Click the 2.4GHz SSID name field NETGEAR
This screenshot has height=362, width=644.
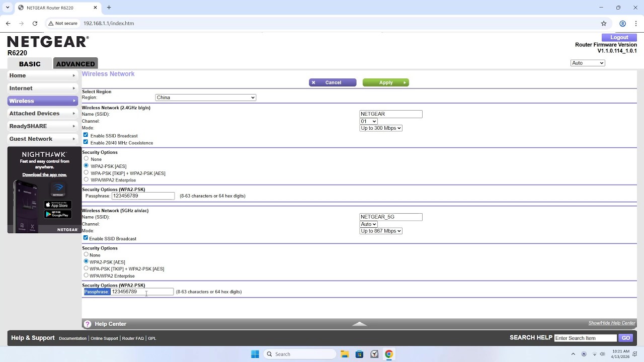point(391,114)
